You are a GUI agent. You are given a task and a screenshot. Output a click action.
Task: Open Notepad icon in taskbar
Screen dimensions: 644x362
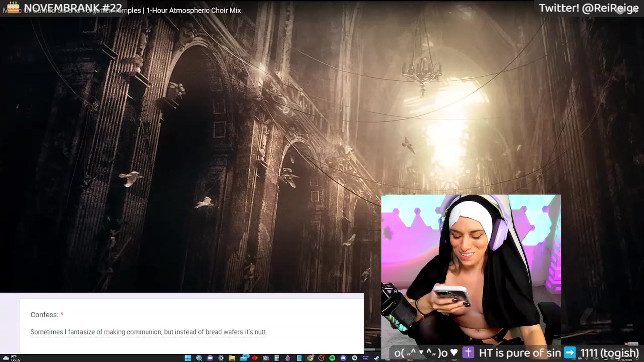click(299, 358)
